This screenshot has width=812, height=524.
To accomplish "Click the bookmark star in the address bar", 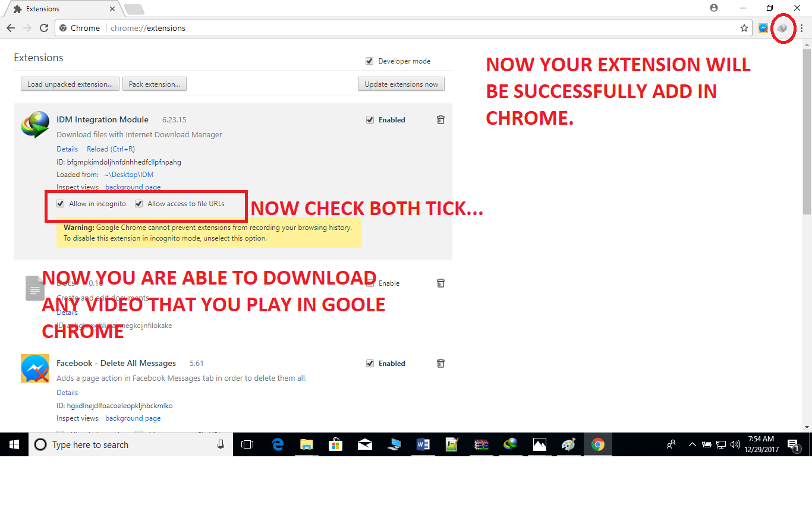I will 745,28.
